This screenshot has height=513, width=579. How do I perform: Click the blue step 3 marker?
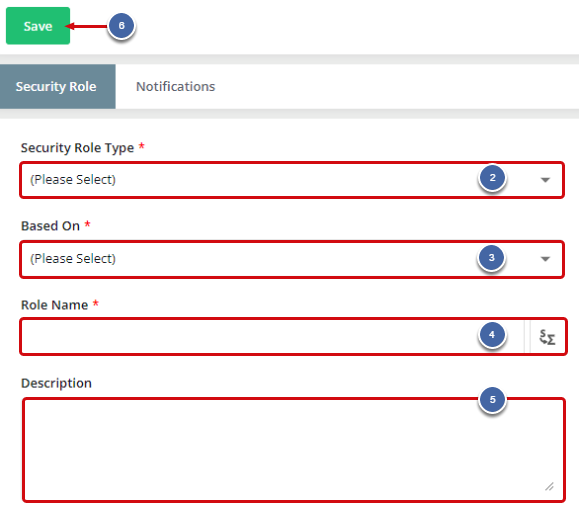(x=491, y=257)
